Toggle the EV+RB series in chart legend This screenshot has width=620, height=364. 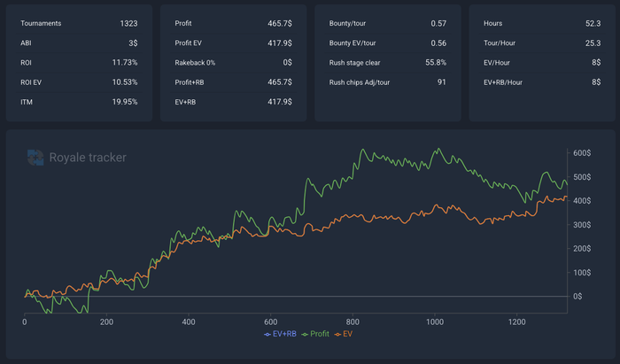click(x=280, y=334)
